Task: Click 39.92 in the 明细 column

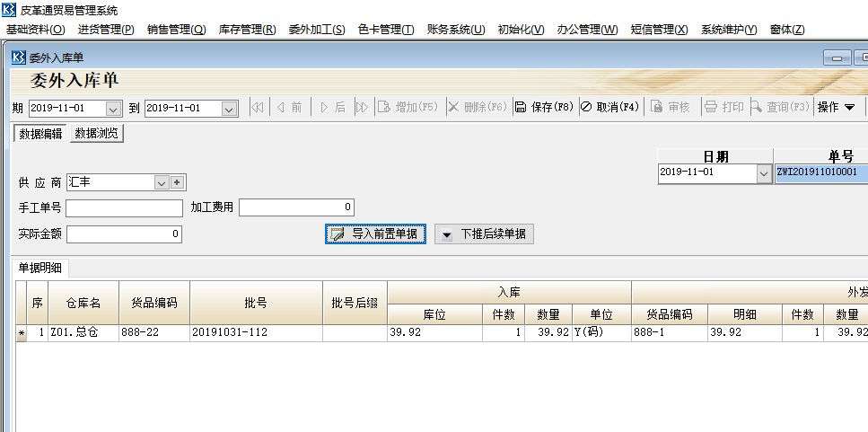Action: pos(745,333)
